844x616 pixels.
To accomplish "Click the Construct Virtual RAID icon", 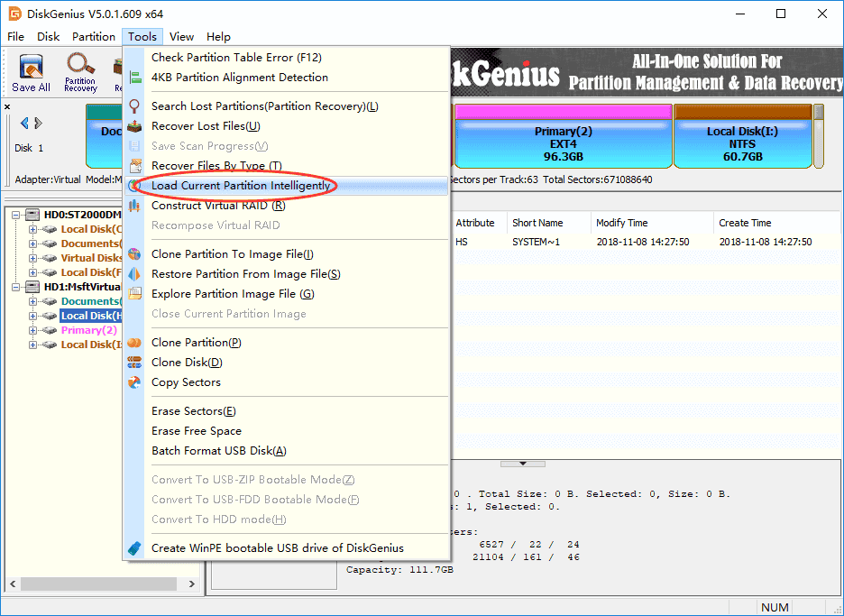I will [134, 206].
